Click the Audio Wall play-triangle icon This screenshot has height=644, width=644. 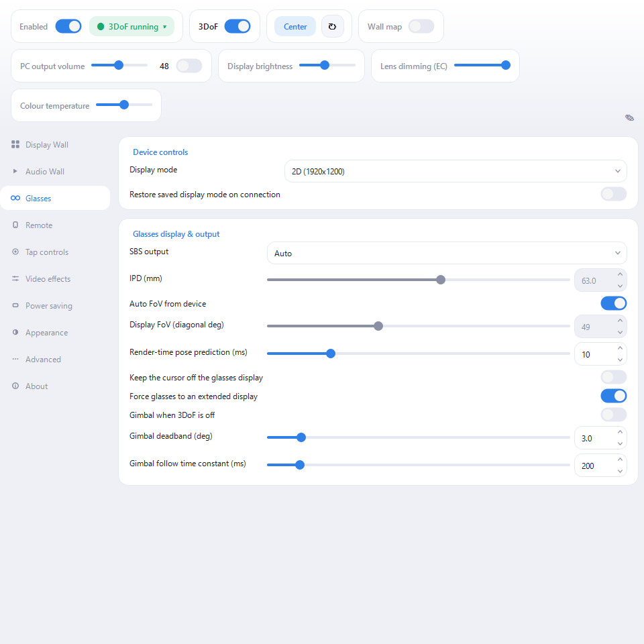tap(15, 171)
